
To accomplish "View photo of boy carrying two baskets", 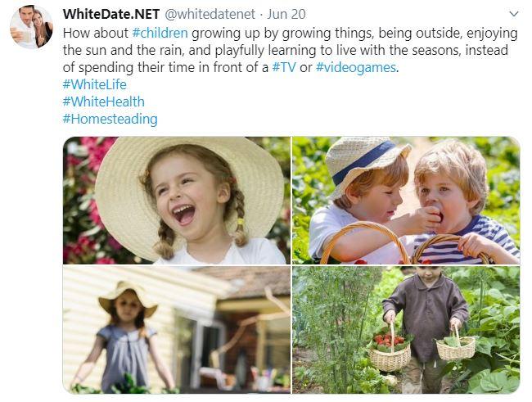I will tap(406, 330).
